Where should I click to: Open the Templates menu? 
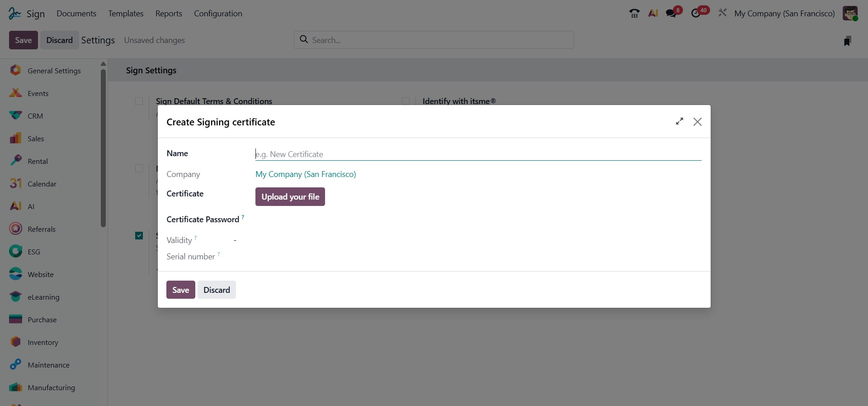pyautogui.click(x=126, y=14)
